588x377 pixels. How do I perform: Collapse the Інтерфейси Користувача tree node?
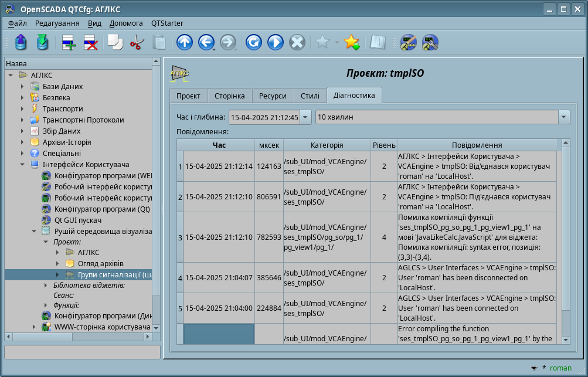22,165
